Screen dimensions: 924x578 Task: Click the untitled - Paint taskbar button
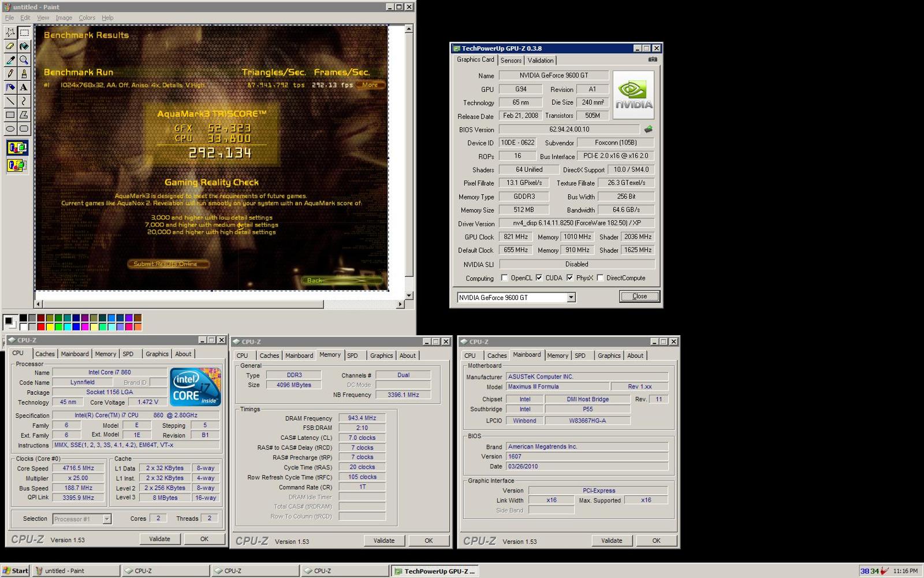coord(76,570)
